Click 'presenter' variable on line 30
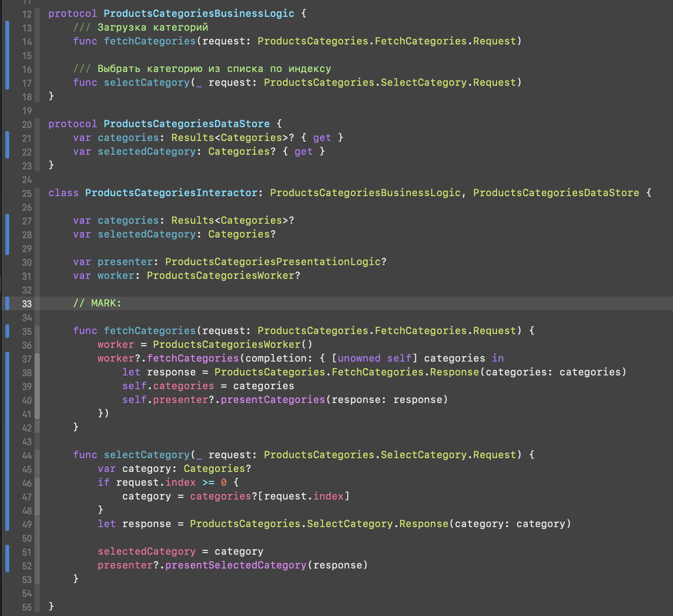The height and width of the screenshot is (616, 673). coord(125,262)
